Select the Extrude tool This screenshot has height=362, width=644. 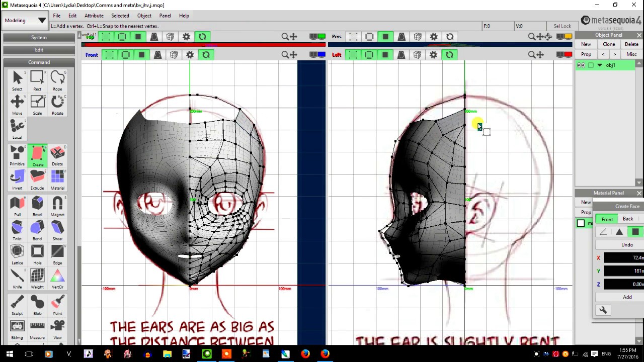tap(37, 179)
